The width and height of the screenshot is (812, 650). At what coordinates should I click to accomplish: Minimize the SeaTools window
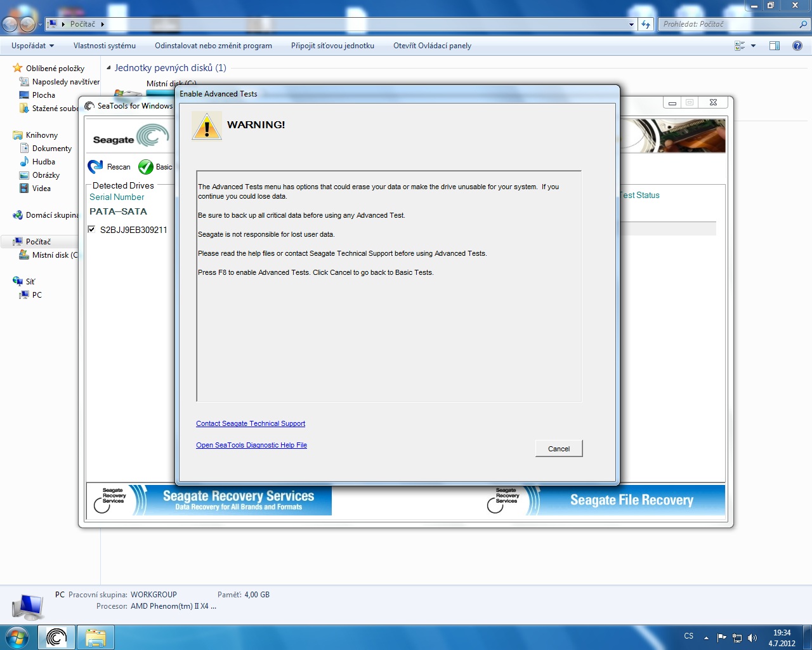tap(672, 103)
